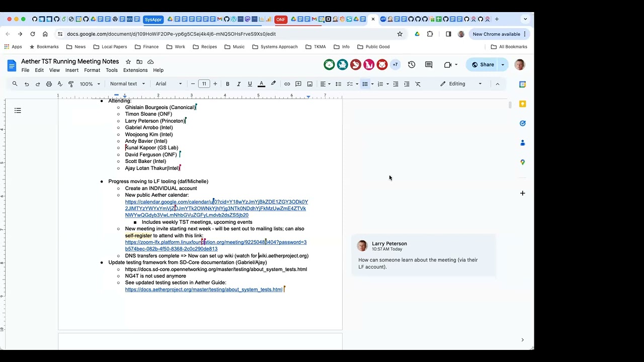Move the document with the folder icon
Screen dimensions: 644x362
(x=139, y=62)
